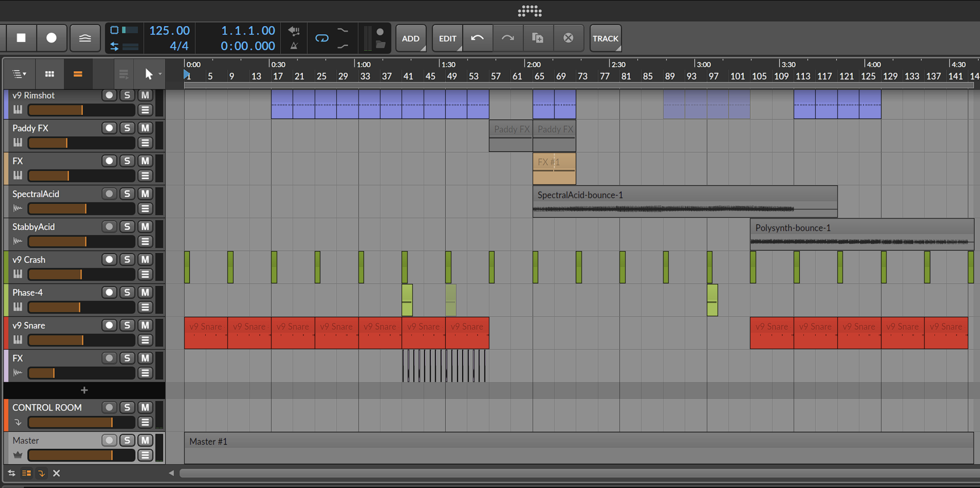Toggle the effect tracks icon at bottom
This screenshot has height=488, width=980.
pyautogui.click(x=42, y=473)
